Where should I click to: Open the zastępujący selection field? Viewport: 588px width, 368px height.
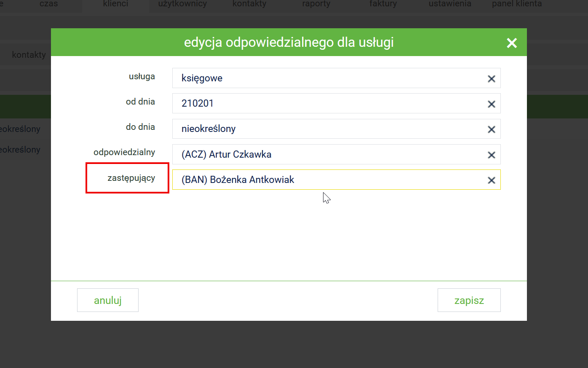point(329,180)
